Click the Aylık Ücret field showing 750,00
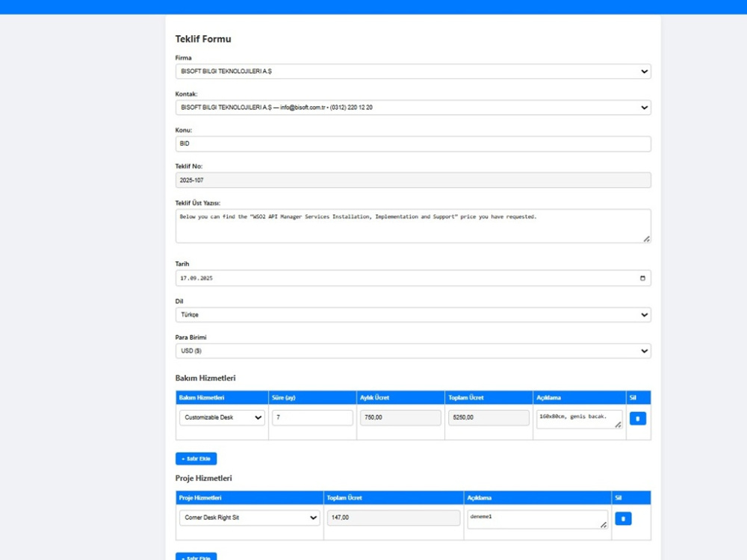Image resolution: width=747 pixels, height=560 pixels. pos(400,417)
